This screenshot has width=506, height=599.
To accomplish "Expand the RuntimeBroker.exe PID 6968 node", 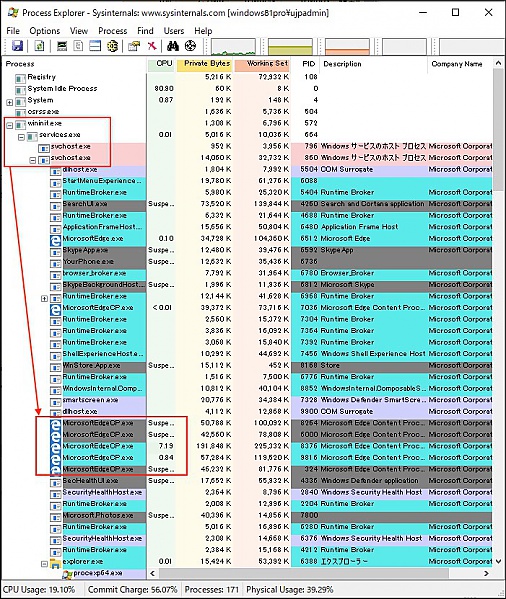I will (44, 298).
